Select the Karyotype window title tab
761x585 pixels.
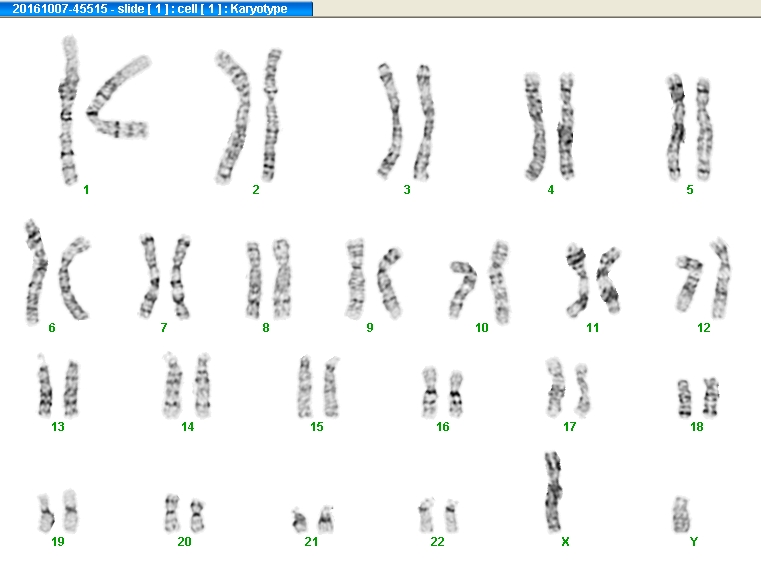pos(156,8)
